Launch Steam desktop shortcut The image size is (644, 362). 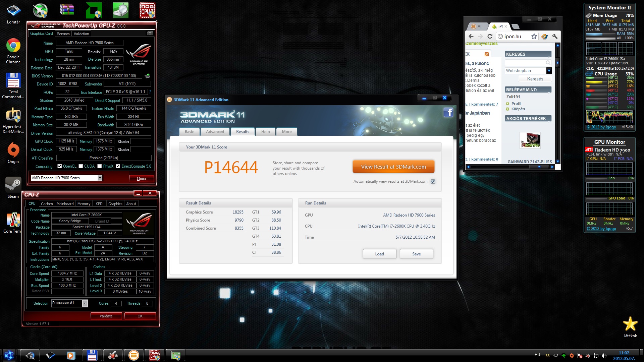[13, 188]
